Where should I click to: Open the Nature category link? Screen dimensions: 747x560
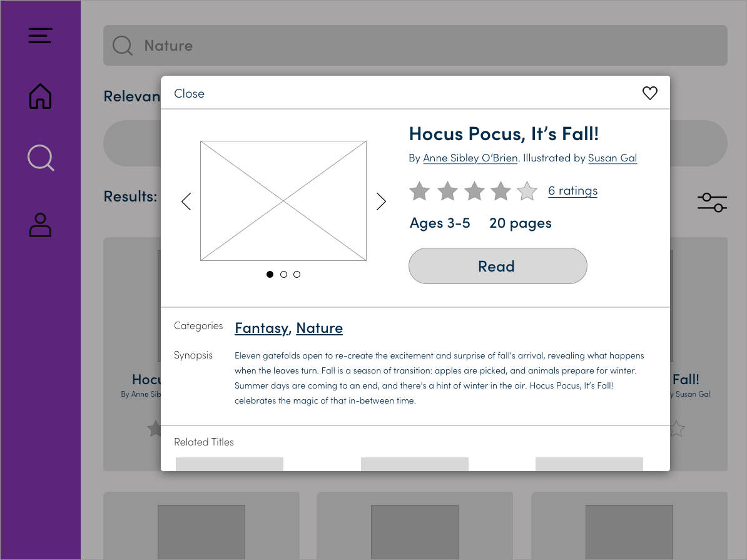point(319,328)
